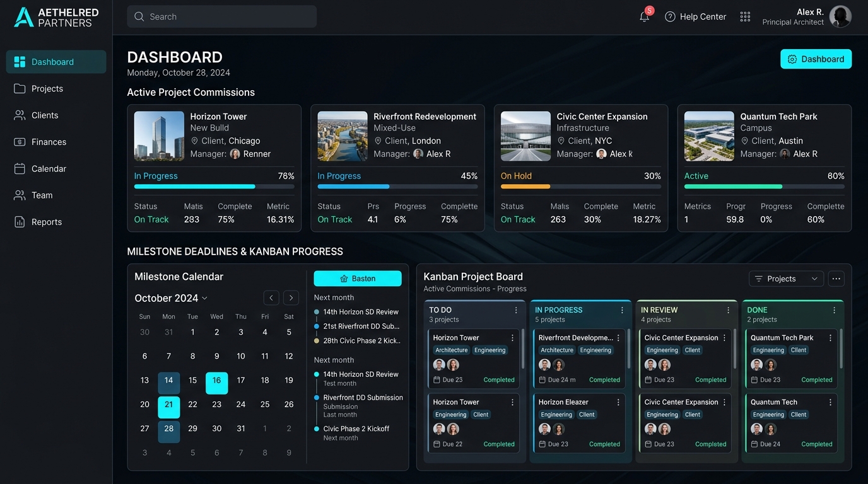Open the Riverfront Developme... kanban card menu
The width and height of the screenshot is (868, 484).
pyautogui.click(x=618, y=338)
